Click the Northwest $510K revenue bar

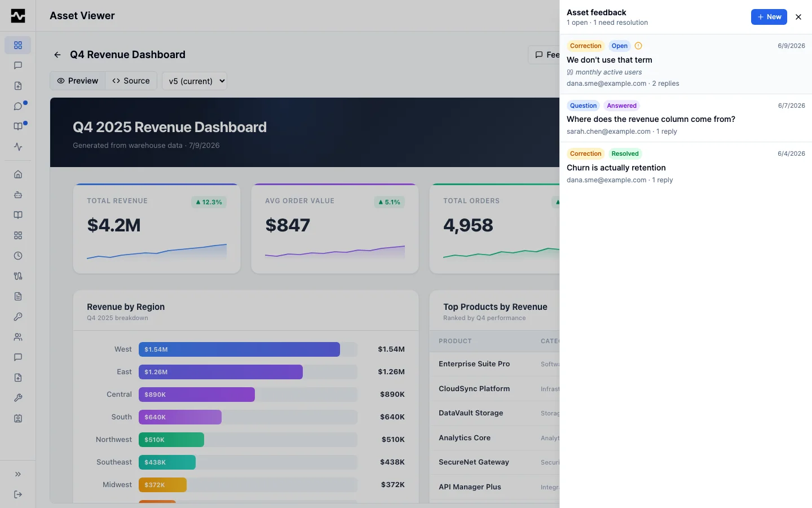171,440
